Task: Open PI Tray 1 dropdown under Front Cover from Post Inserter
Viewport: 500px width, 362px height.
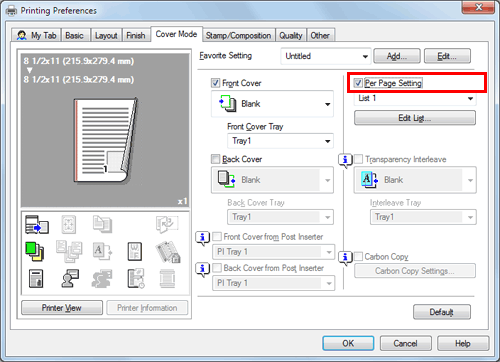Action: pos(273,252)
